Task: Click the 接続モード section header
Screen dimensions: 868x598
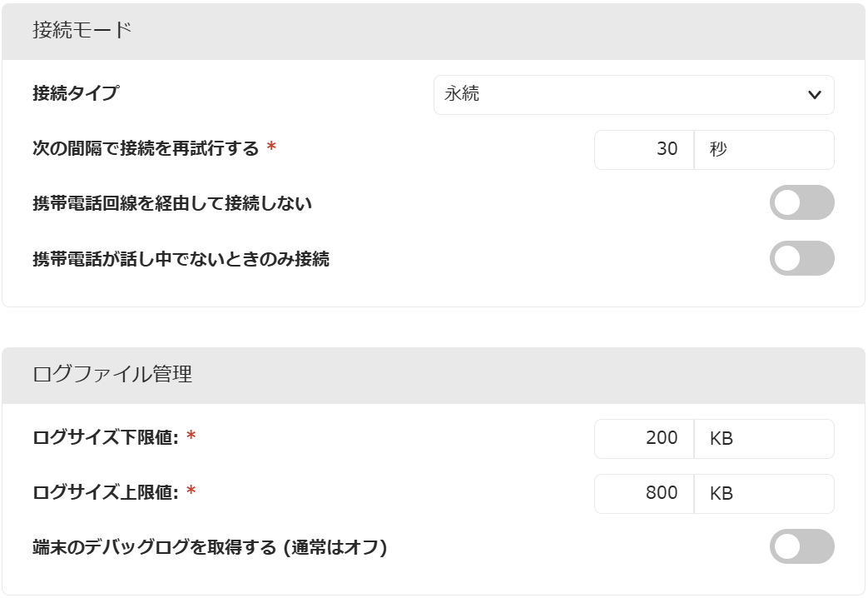Action: 434,31
